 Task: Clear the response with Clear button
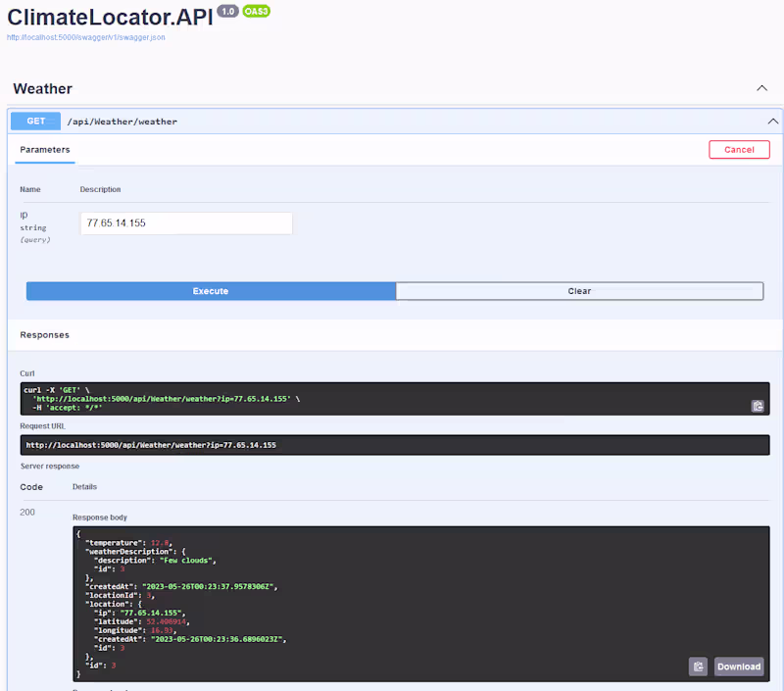coord(579,291)
